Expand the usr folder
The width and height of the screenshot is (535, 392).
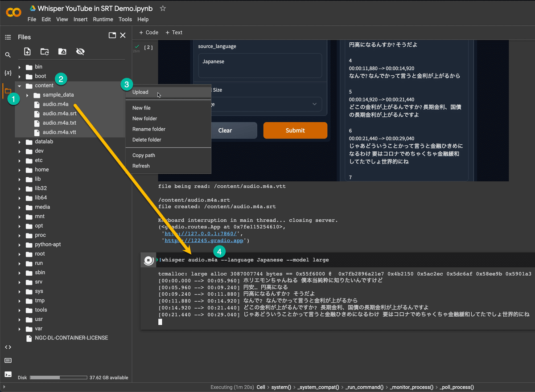click(x=20, y=320)
